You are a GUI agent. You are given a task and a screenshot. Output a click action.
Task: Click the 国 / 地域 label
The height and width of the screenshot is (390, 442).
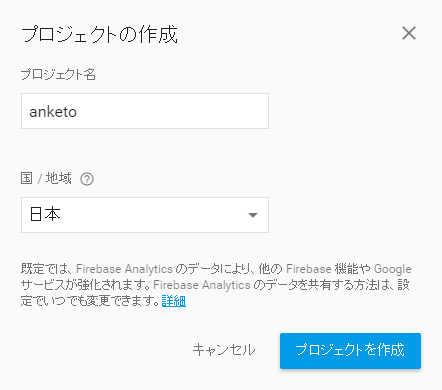46,178
